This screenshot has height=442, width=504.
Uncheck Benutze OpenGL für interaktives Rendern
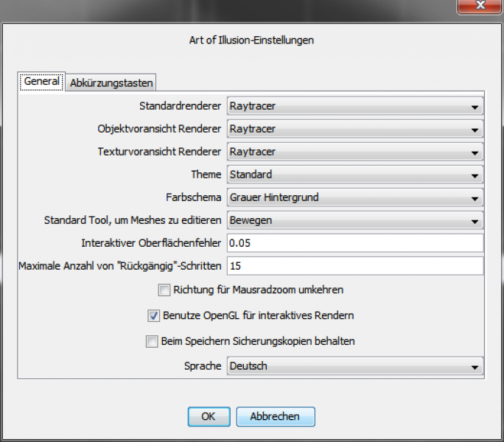tap(154, 316)
